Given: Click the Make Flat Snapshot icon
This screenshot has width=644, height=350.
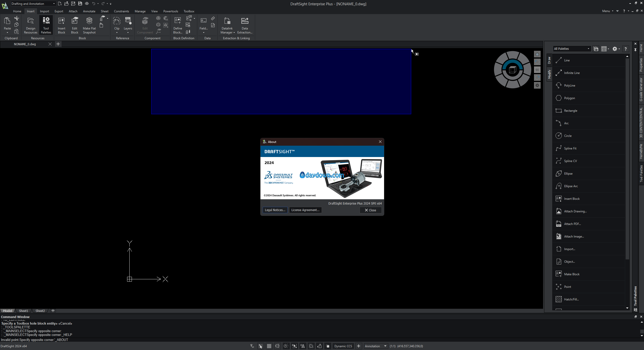Looking at the screenshot, I should (x=89, y=25).
